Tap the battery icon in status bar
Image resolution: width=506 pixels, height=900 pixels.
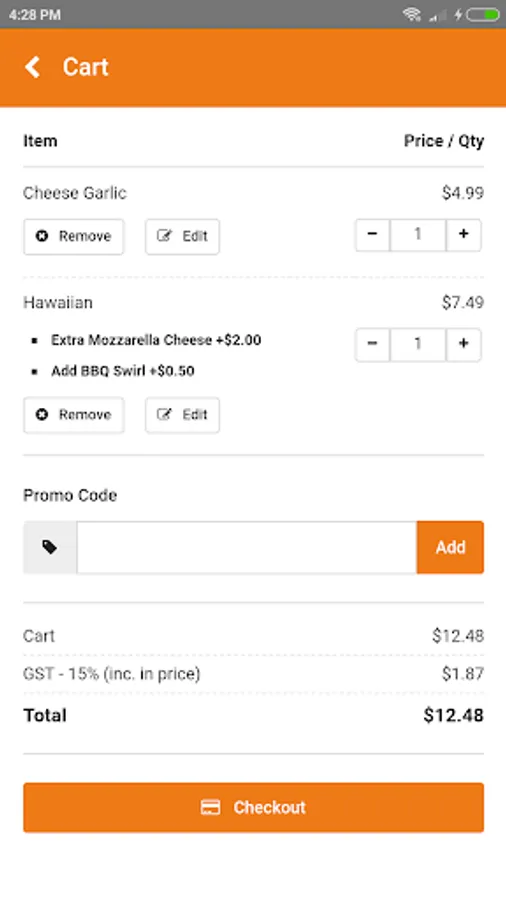click(x=483, y=14)
